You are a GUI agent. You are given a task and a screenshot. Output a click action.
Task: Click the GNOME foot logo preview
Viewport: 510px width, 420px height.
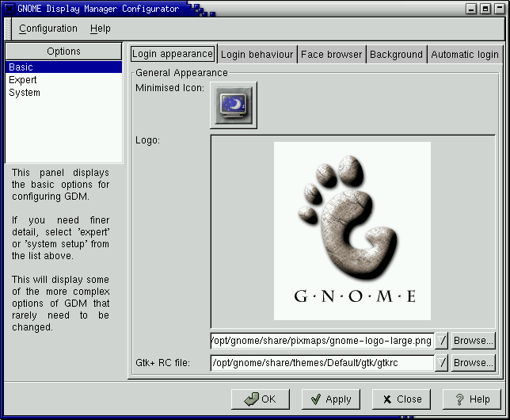352,231
